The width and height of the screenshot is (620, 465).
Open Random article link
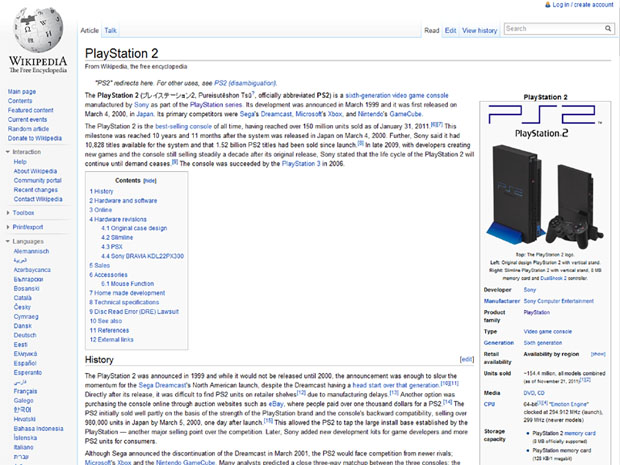(28, 129)
